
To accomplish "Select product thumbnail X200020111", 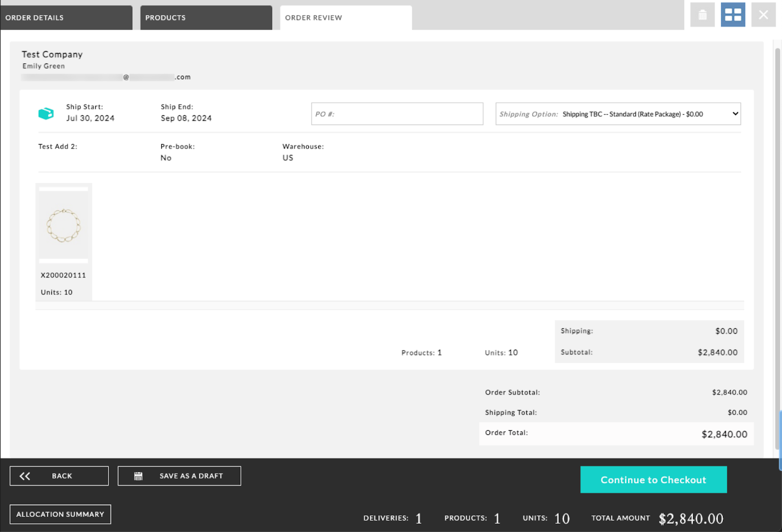I will [x=64, y=225].
